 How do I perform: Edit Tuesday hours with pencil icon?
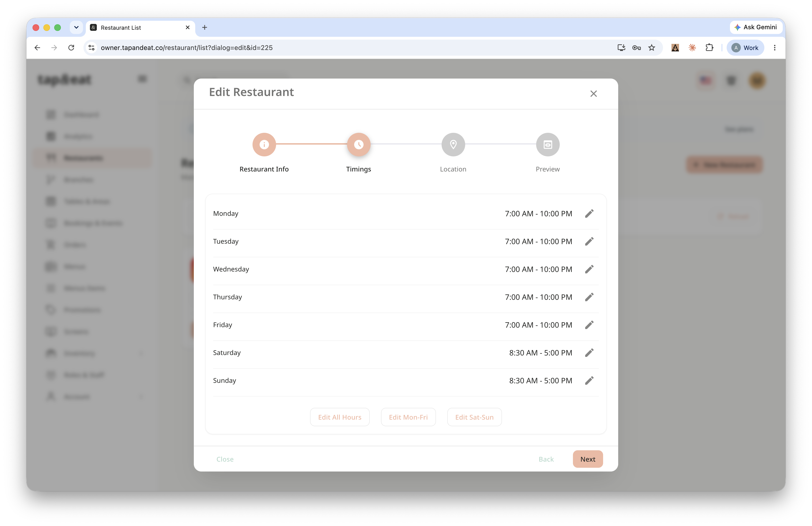pos(589,241)
